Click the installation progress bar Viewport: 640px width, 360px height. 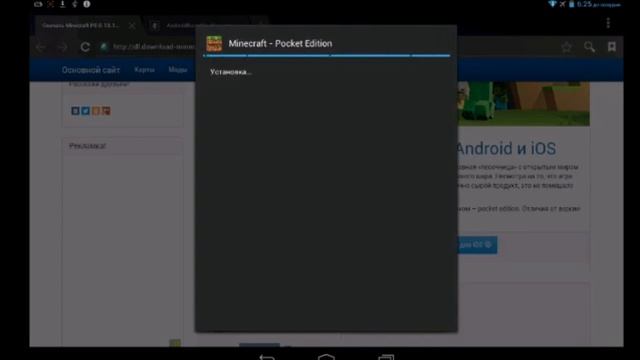(x=327, y=56)
